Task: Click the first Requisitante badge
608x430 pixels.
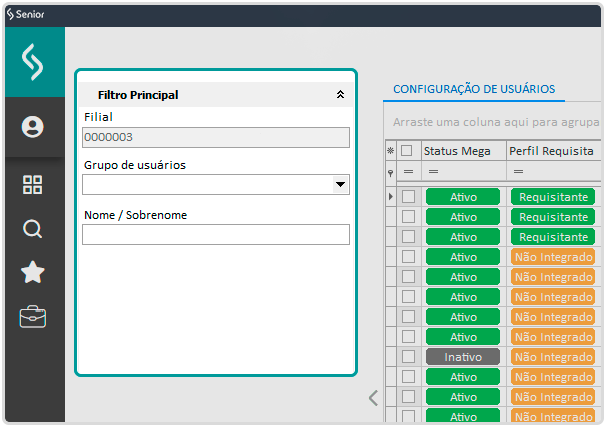Action: point(553,197)
